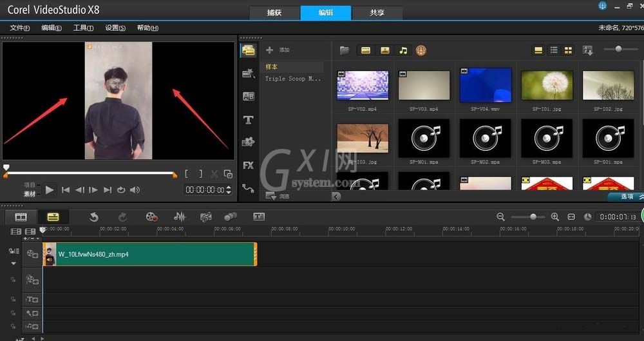
Task: Step to the next frame
Action: pos(93,190)
